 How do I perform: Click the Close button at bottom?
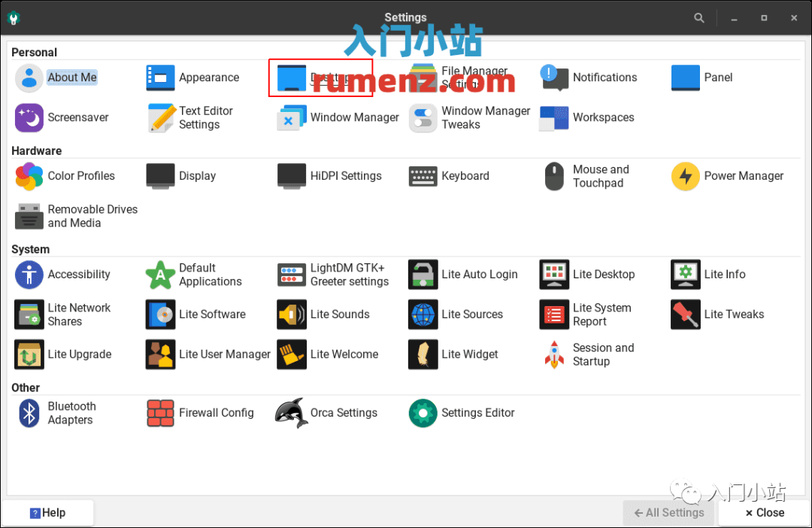765,513
